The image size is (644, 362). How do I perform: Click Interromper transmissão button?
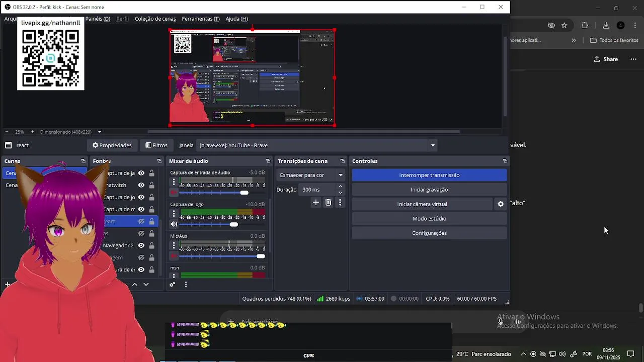click(x=429, y=175)
